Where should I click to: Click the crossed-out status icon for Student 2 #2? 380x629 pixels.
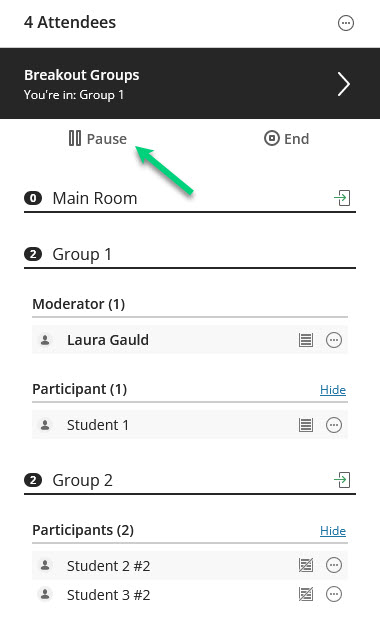click(x=306, y=565)
